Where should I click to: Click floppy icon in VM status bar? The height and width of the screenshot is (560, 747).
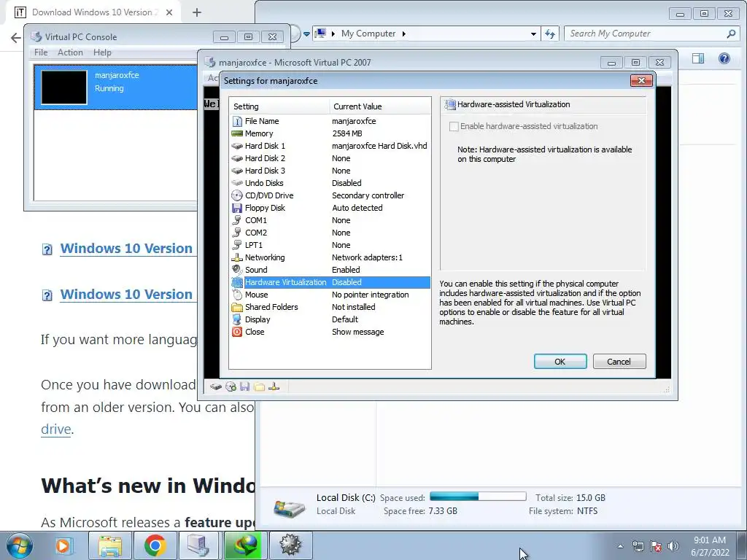tap(245, 386)
